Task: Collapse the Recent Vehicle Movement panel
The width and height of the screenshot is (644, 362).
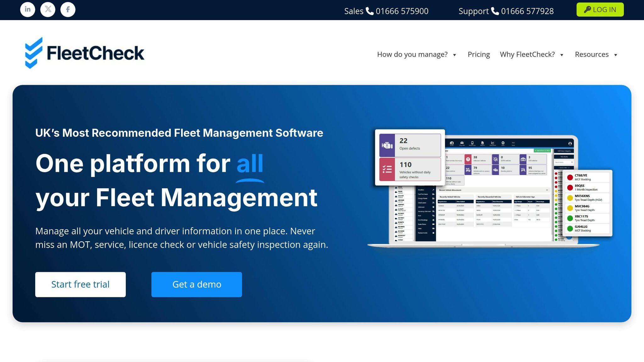Action: tap(547, 190)
